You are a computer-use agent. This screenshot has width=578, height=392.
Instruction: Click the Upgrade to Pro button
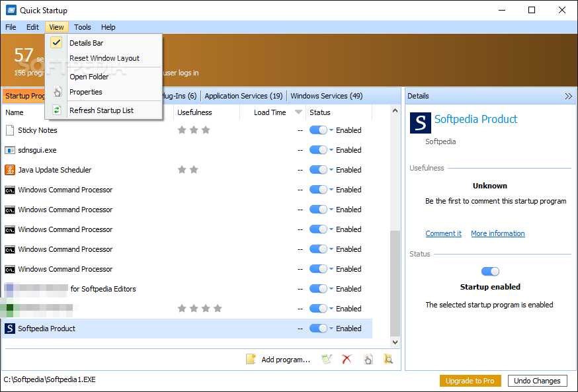pos(470,381)
